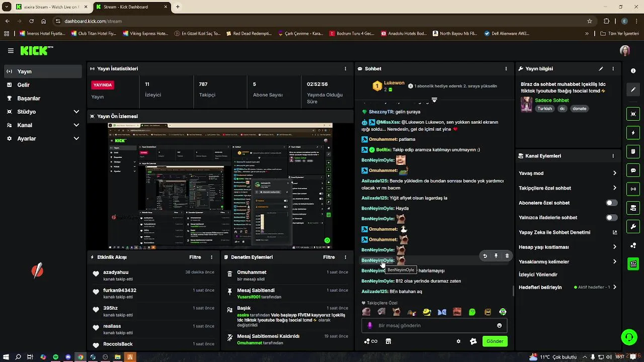Pin the hovered chat message
Viewport: 644px width, 362px height.
pyautogui.click(x=496, y=256)
